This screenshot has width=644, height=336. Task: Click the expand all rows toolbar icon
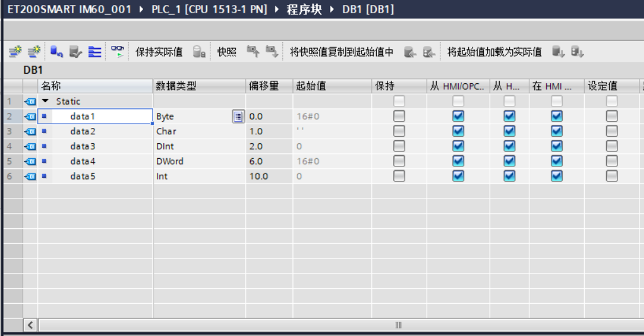[95, 52]
